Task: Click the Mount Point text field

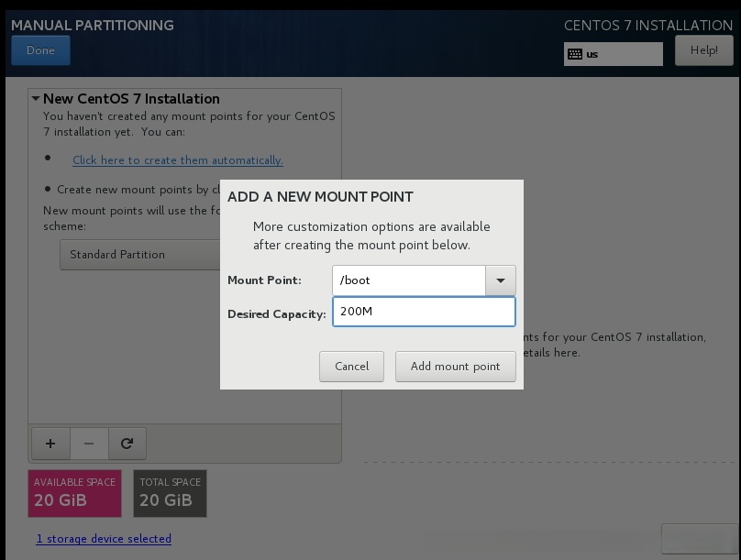Action: (409, 280)
